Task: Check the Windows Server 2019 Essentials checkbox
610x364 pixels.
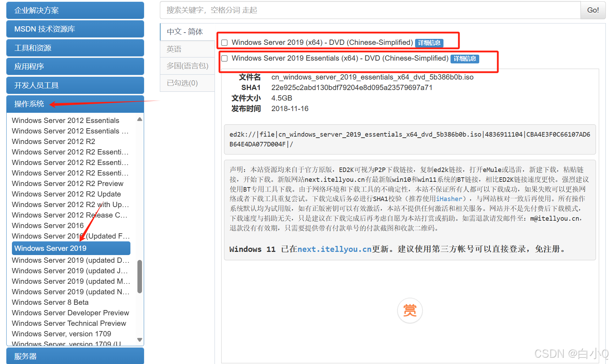Action: 224,59
